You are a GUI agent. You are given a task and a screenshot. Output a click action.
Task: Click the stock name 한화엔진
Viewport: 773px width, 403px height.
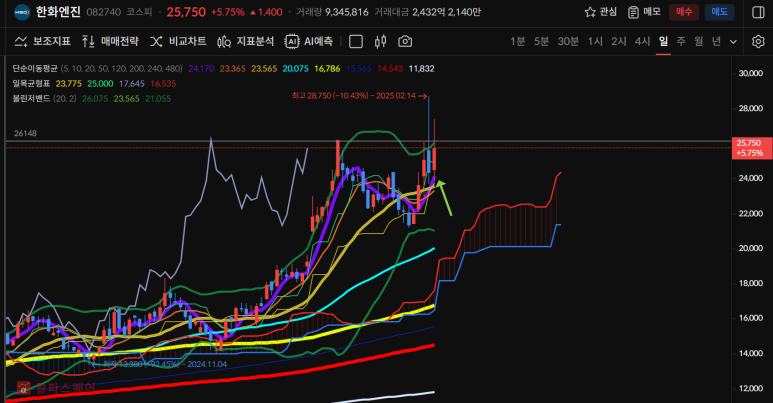coord(58,12)
